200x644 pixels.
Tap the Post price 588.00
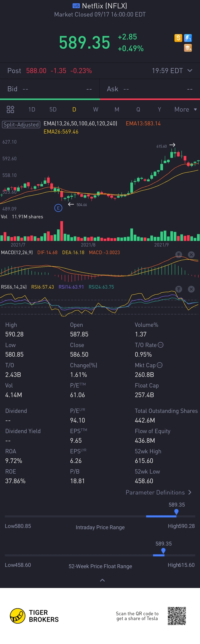pyautogui.click(x=36, y=71)
